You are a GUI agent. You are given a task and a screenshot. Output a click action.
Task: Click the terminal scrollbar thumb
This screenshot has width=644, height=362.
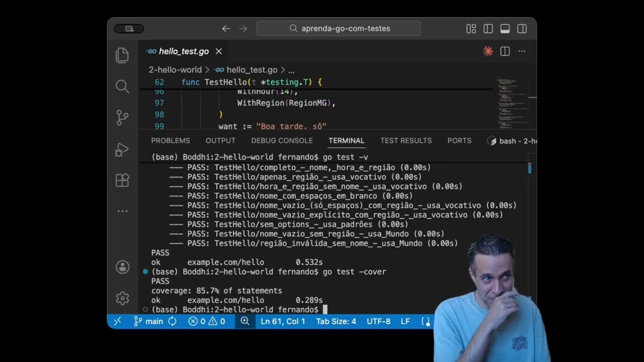(529, 168)
